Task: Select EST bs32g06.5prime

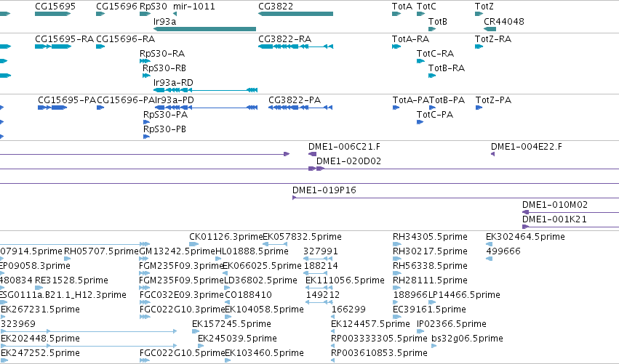Action: pyautogui.click(x=468, y=339)
